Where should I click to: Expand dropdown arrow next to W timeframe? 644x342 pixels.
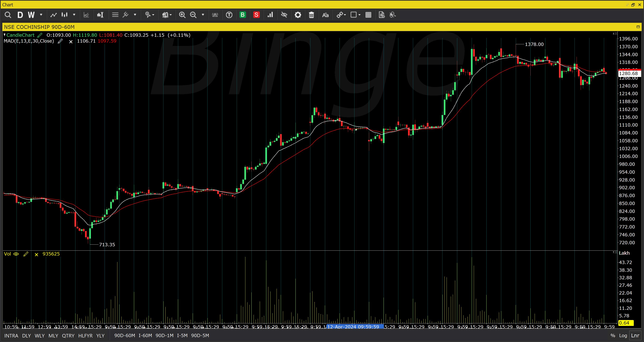(x=41, y=15)
